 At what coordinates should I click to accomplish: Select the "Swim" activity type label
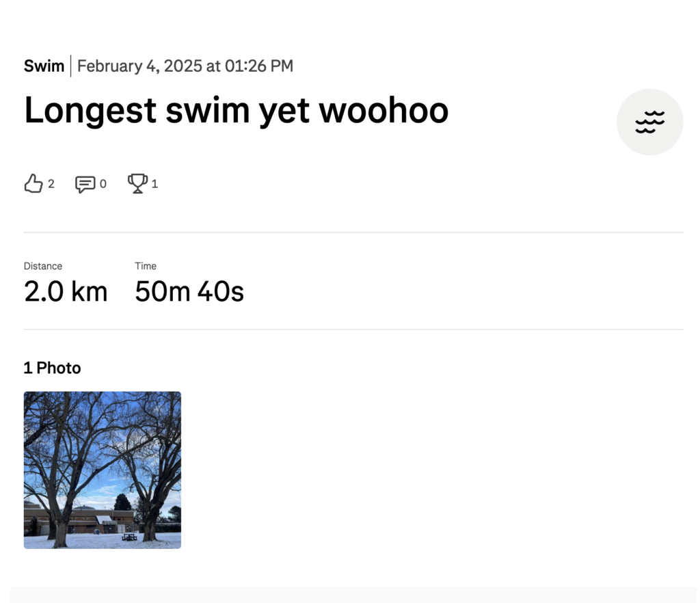coord(44,66)
